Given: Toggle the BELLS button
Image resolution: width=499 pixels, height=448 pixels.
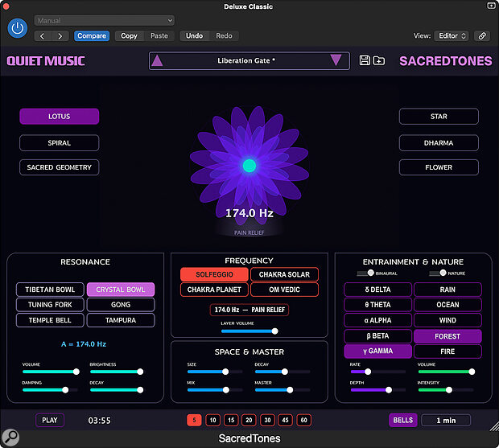Looking at the screenshot, I should [403, 421].
